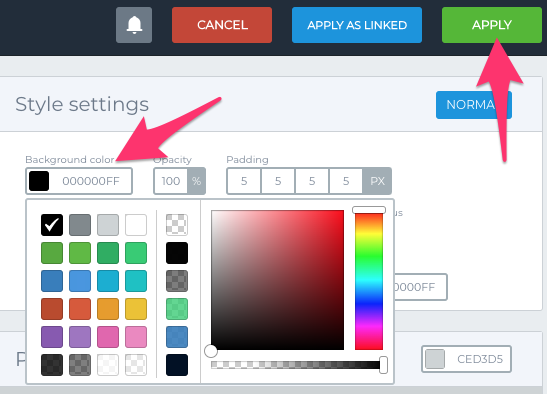547x394 pixels.
Task: Select the transparent checkered swatch in the recent column
Action: [x=177, y=225]
